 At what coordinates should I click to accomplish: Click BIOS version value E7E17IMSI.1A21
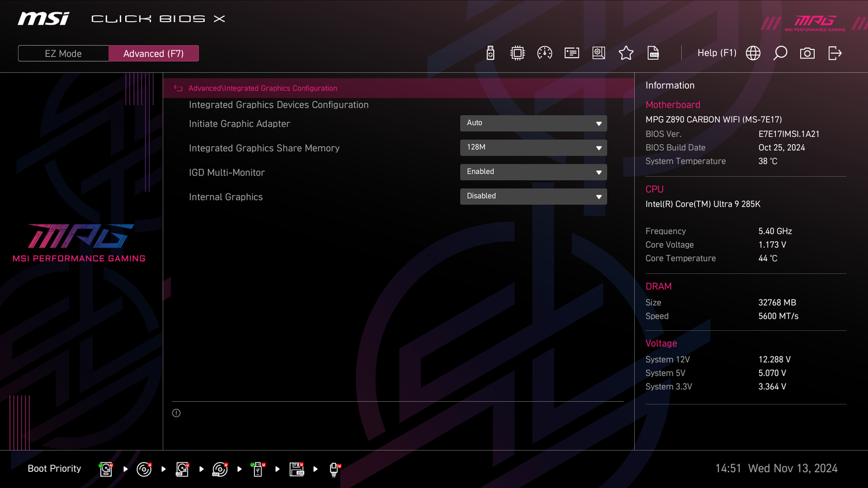tap(789, 134)
